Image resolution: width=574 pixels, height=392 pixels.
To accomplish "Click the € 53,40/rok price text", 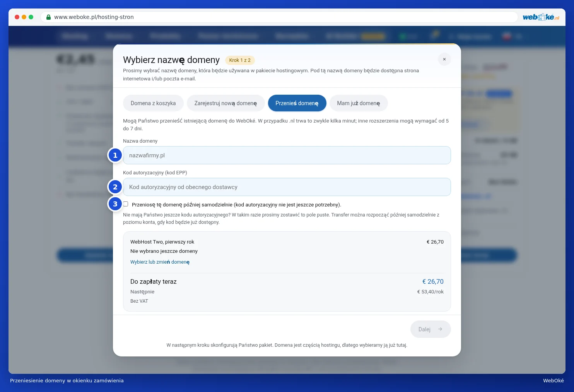I will click(x=430, y=291).
